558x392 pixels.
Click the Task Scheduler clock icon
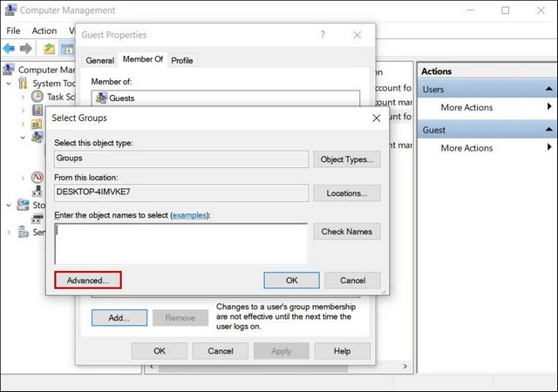[x=37, y=97]
